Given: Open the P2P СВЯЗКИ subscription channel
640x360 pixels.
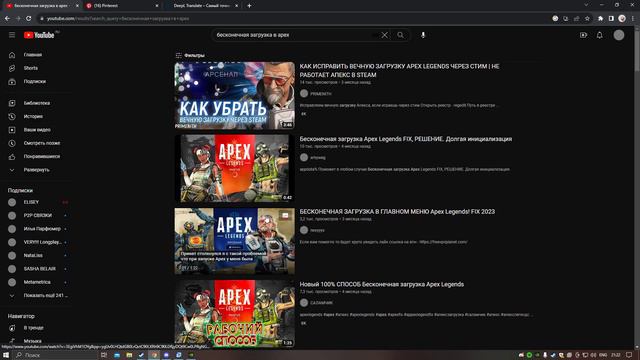Looking at the screenshot, I should 37,216.
